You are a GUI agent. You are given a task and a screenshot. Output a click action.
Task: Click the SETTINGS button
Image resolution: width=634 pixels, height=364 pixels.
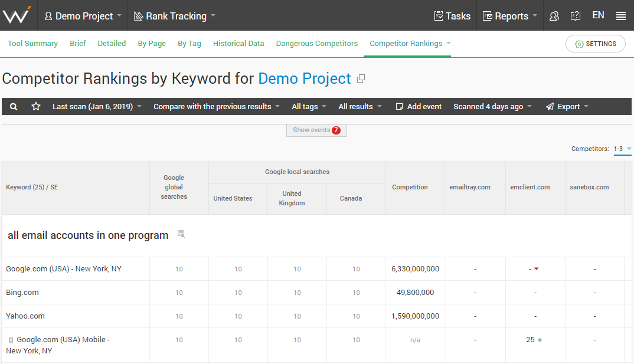(595, 44)
